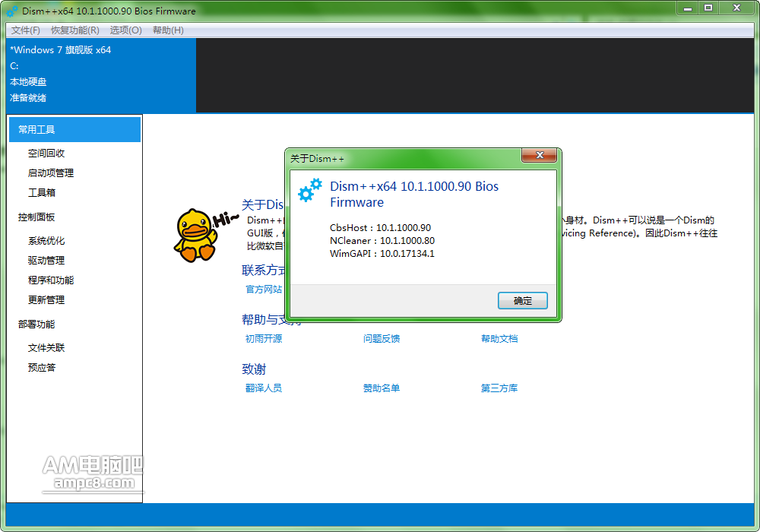760x532 pixels.
Task: Click the 帮助文档 link
Action: (x=499, y=339)
